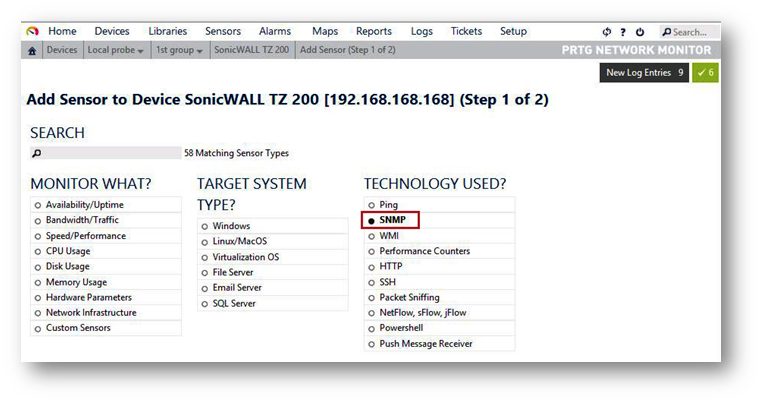This screenshot has width=763, height=404.
Task: Click the magnifier icon in sensor search
Action: point(37,154)
